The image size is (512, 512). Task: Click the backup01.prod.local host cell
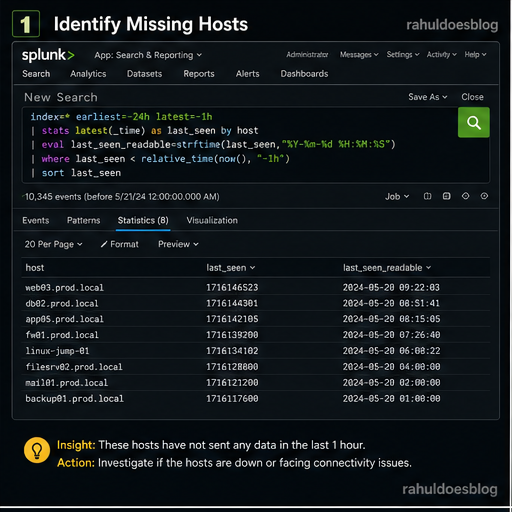click(74, 399)
